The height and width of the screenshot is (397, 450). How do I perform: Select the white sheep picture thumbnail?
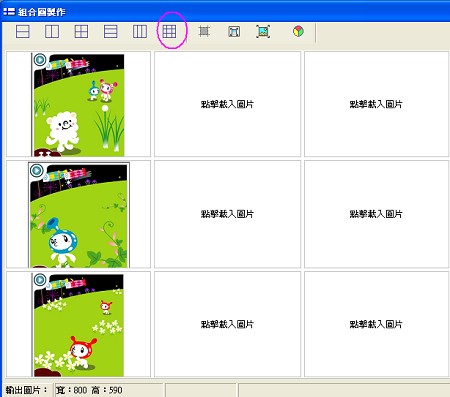click(x=79, y=104)
